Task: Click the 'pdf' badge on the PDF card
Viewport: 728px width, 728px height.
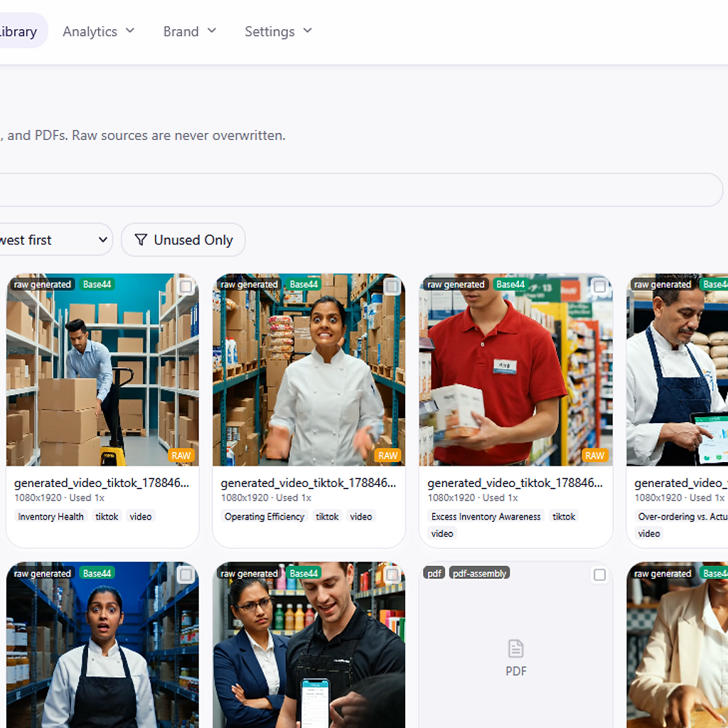Action: tap(434, 573)
